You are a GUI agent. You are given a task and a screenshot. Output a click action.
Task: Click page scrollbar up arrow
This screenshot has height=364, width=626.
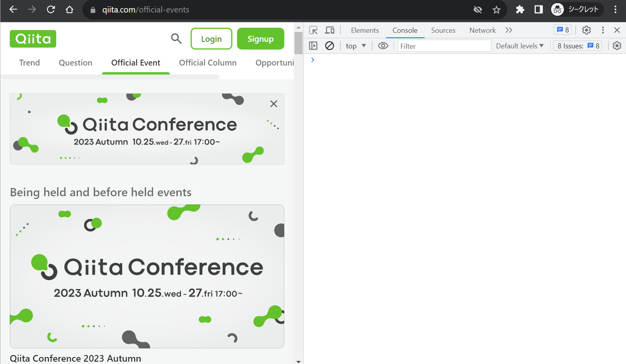coord(299,27)
